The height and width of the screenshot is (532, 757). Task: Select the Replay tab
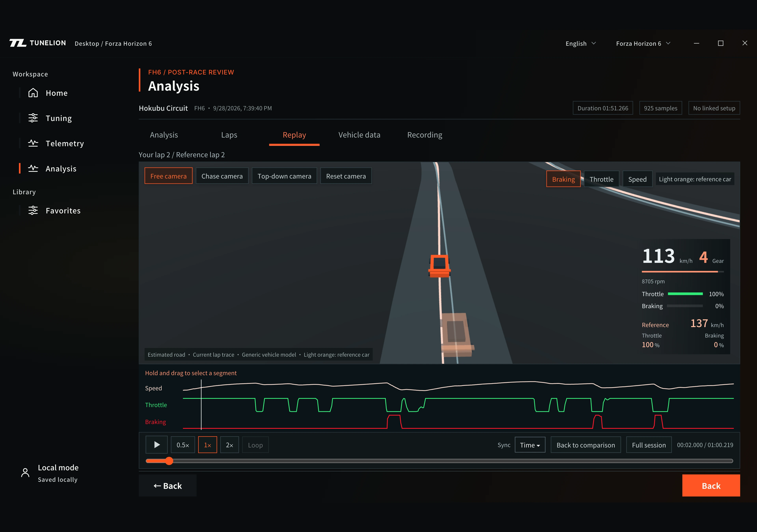click(x=294, y=135)
